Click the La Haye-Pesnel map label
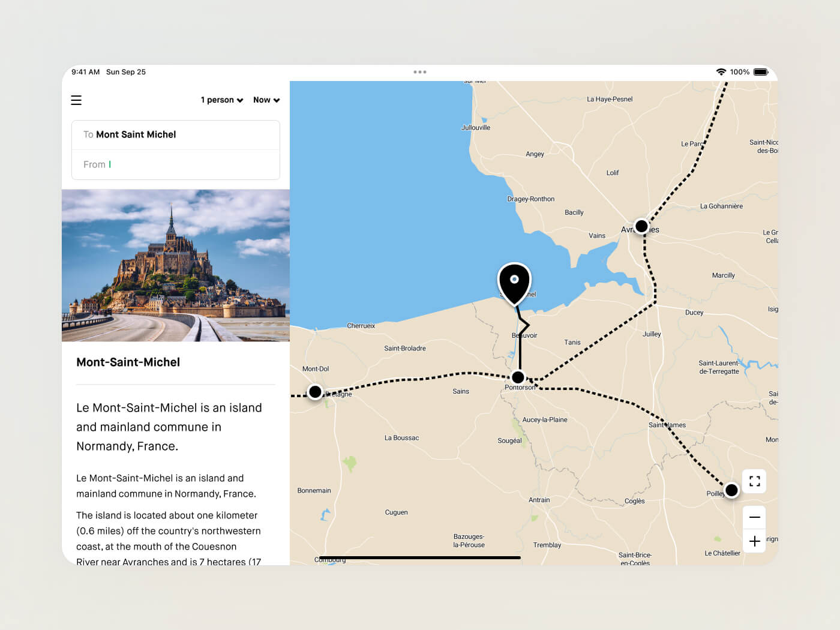The height and width of the screenshot is (630, 840). pos(610,100)
